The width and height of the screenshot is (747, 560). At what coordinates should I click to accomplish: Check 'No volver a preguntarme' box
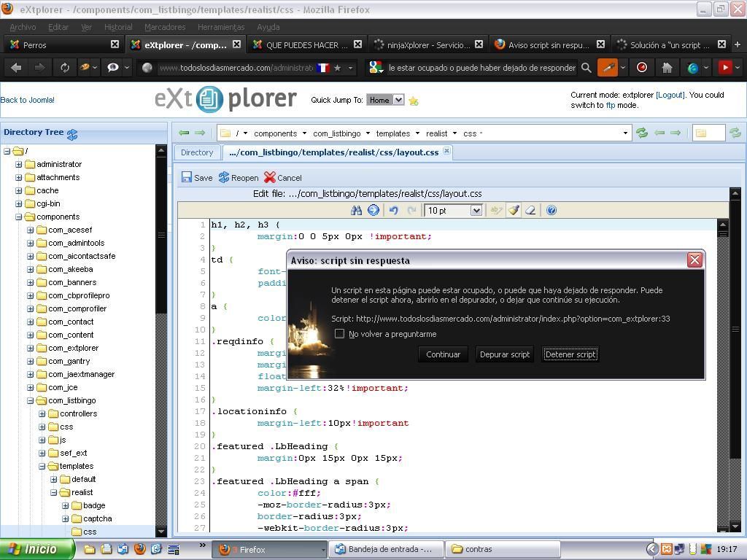339,334
